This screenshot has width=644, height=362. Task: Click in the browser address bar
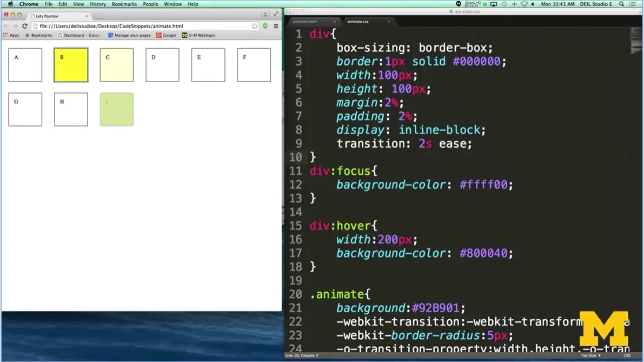(x=141, y=26)
